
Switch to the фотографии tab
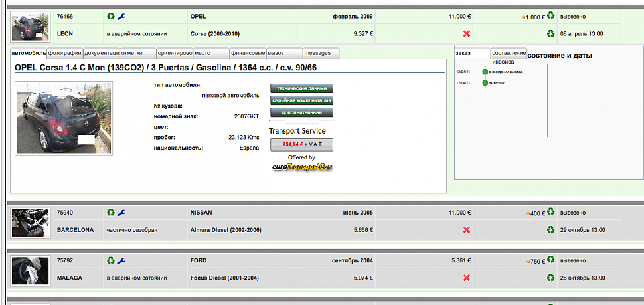pyautogui.click(x=65, y=53)
